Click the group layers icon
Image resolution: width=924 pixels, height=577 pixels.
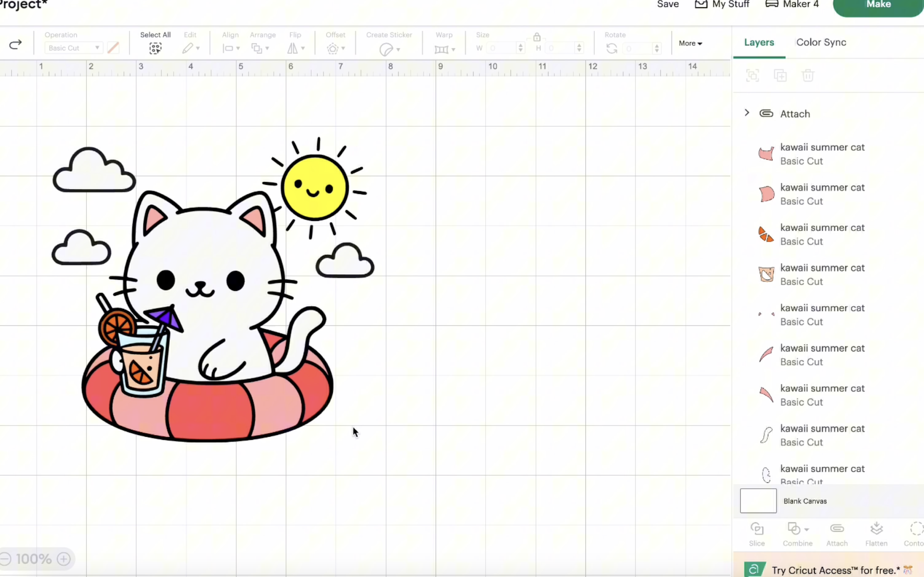pyautogui.click(x=752, y=75)
